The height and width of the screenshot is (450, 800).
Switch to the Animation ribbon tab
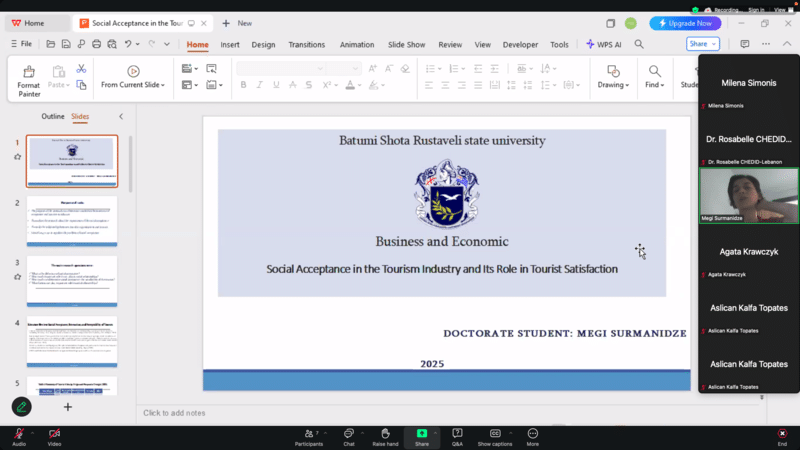click(357, 44)
